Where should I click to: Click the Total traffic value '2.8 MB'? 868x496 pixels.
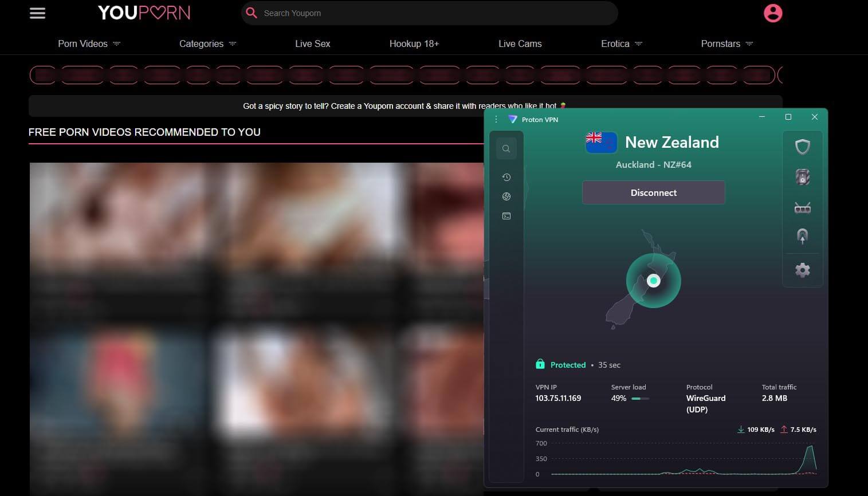coord(775,398)
